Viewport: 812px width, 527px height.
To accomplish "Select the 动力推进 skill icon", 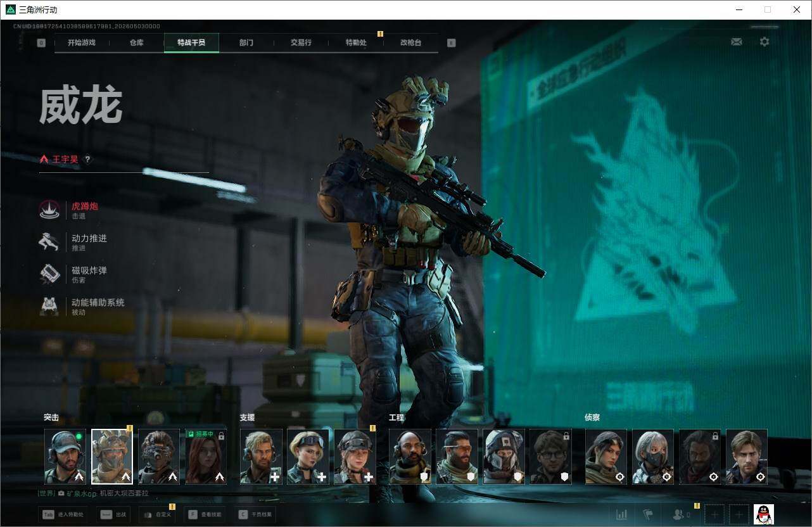I will click(x=49, y=242).
